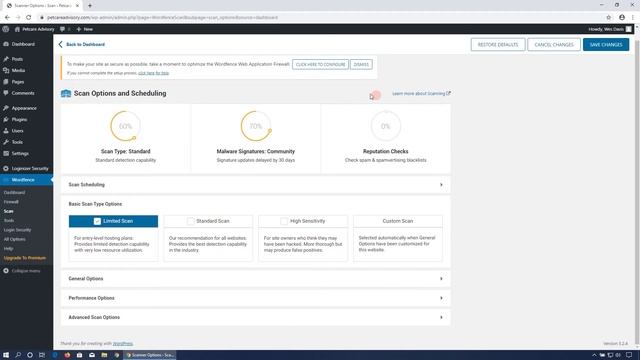Open Wordfence All Options submenu
The height and width of the screenshot is (360, 640).
pos(15,240)
